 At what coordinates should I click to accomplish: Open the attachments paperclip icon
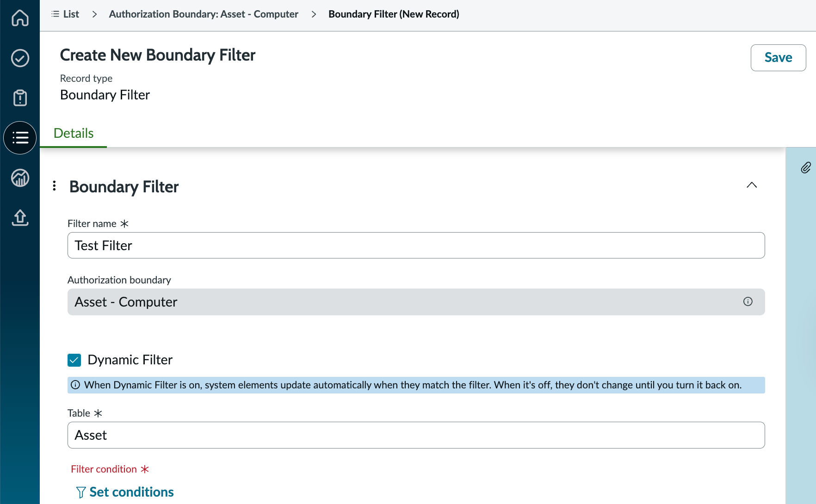coord(806,167)
